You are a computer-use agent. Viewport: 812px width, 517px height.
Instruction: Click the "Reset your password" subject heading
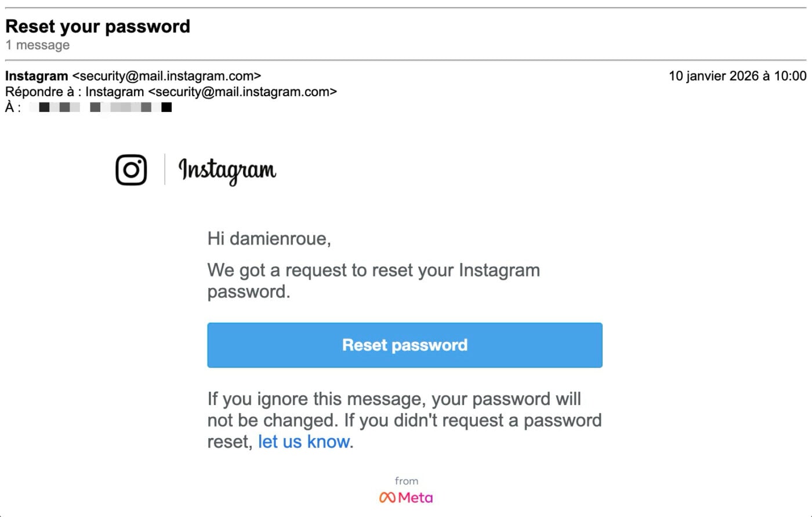tap(97, 26)
